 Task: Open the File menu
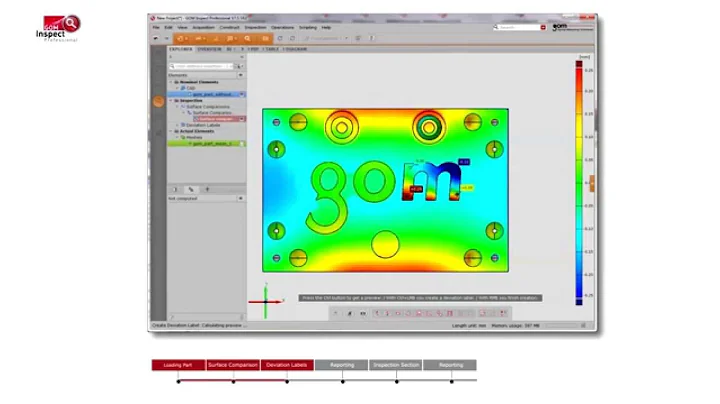tap(156, 28)
